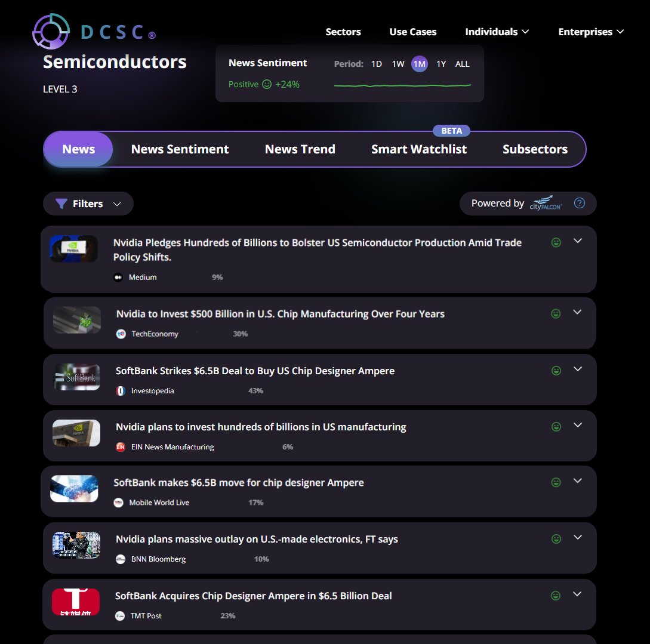The image size is (650, 644).
Task: Select the 1D period option
Action: tap(377, 64)
